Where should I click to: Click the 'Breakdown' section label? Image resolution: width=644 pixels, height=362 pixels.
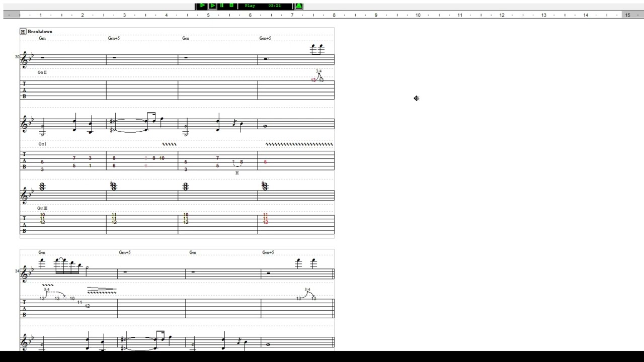(x=40, y=32)
